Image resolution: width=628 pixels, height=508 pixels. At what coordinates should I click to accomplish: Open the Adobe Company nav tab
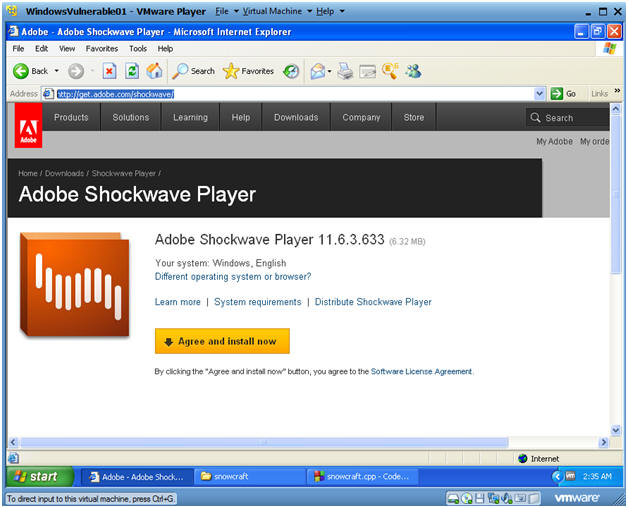[361, 117]
